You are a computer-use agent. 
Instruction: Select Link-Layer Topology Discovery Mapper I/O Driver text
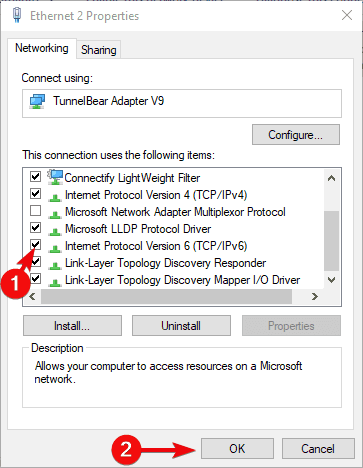tap(182, 280)
